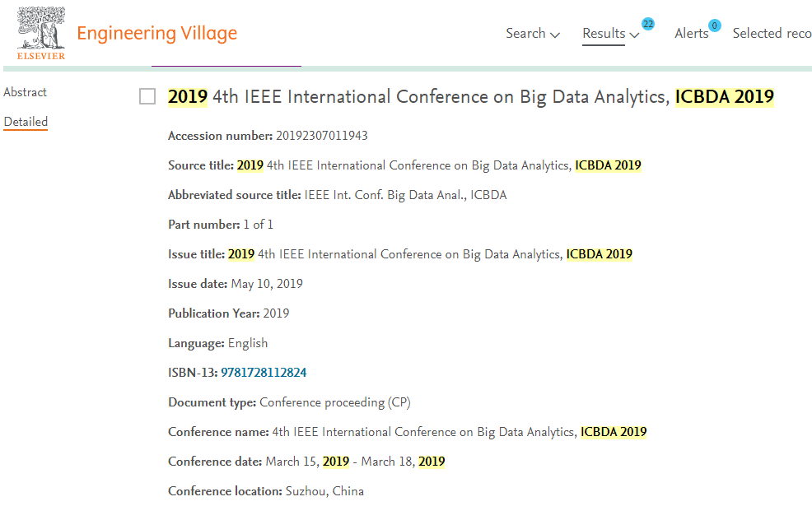Click the Conference location value Suzhou, China
The image size is (812, 506).
point(324,491)
